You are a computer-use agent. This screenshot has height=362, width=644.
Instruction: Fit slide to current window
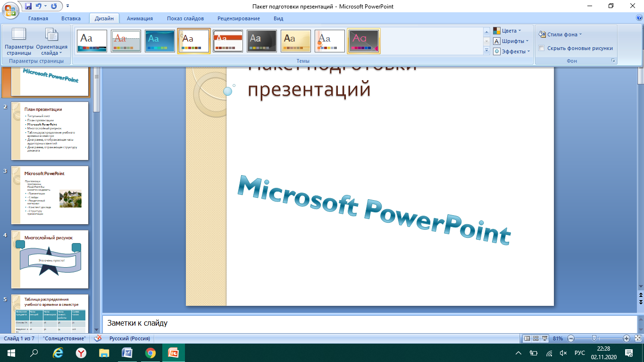click(637, 338)
